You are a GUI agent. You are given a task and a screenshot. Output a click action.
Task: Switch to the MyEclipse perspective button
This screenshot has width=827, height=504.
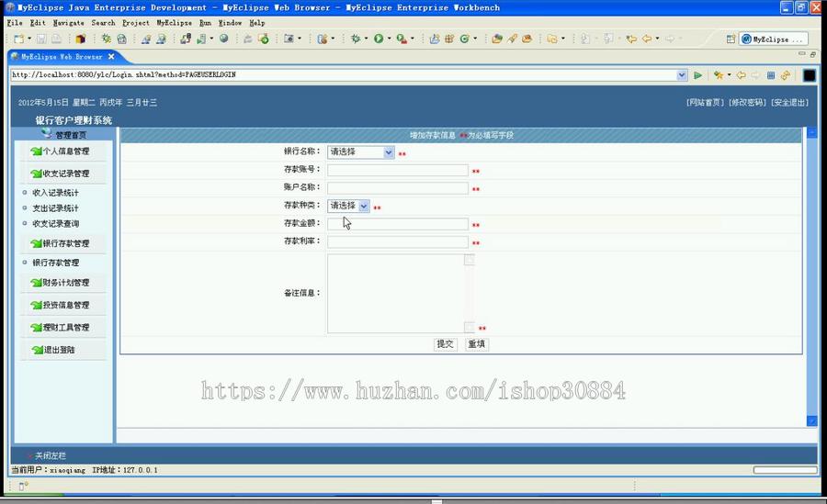pyautogui.click(x=773, y=39)
